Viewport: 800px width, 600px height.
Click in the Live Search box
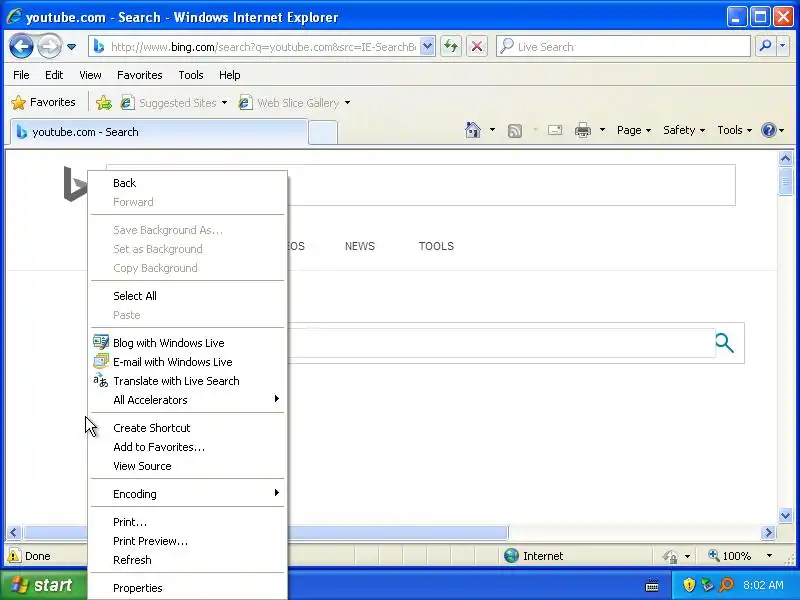pyautogui.click(x=623, y=46)
